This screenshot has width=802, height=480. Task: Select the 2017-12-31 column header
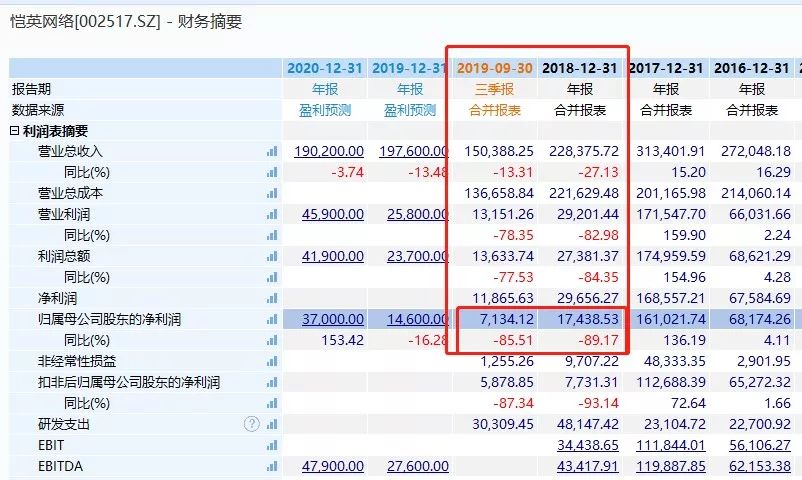pos(665,68)
